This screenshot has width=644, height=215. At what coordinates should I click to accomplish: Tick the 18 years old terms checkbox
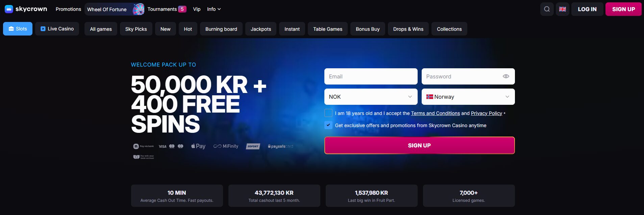(x=328, y=113)
